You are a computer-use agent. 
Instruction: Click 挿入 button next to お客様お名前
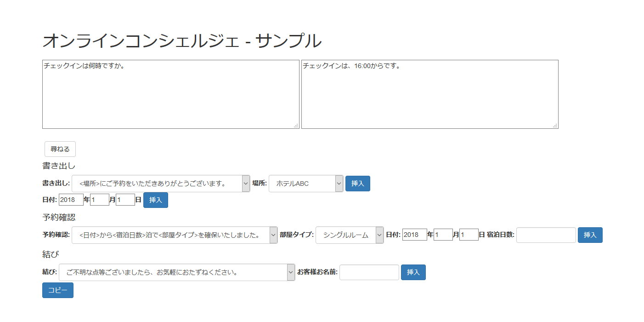click(x=413, y=272)
